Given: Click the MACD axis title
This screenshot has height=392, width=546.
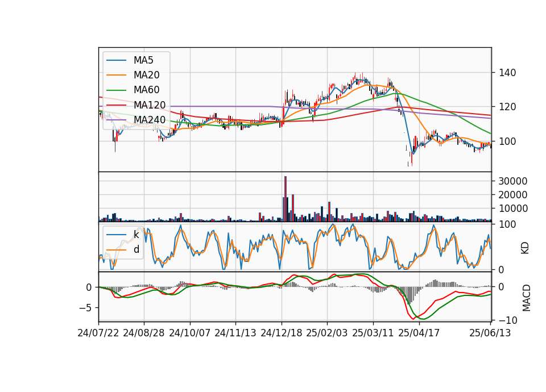Looking at the screenshot, I should pyautogui.click(x=526, y=298).
